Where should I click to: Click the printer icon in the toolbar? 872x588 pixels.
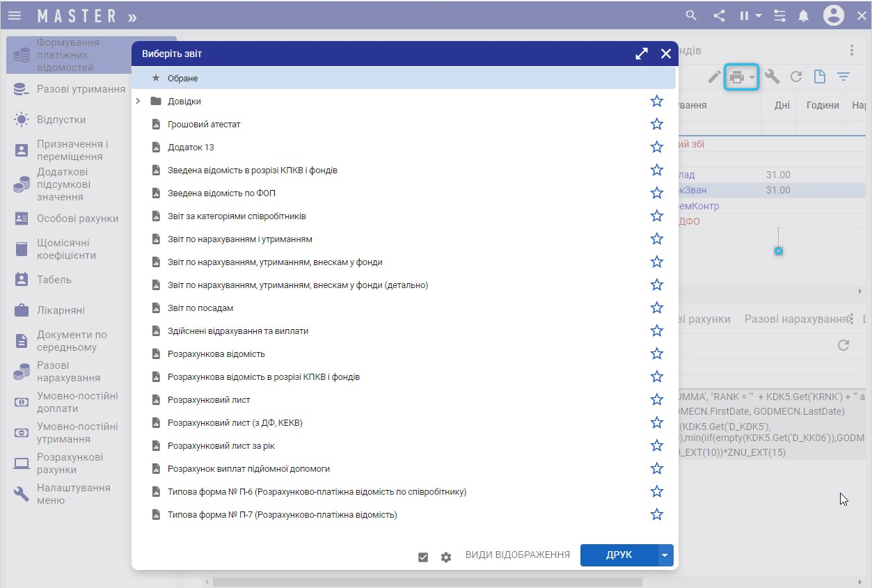pos(736,77)
